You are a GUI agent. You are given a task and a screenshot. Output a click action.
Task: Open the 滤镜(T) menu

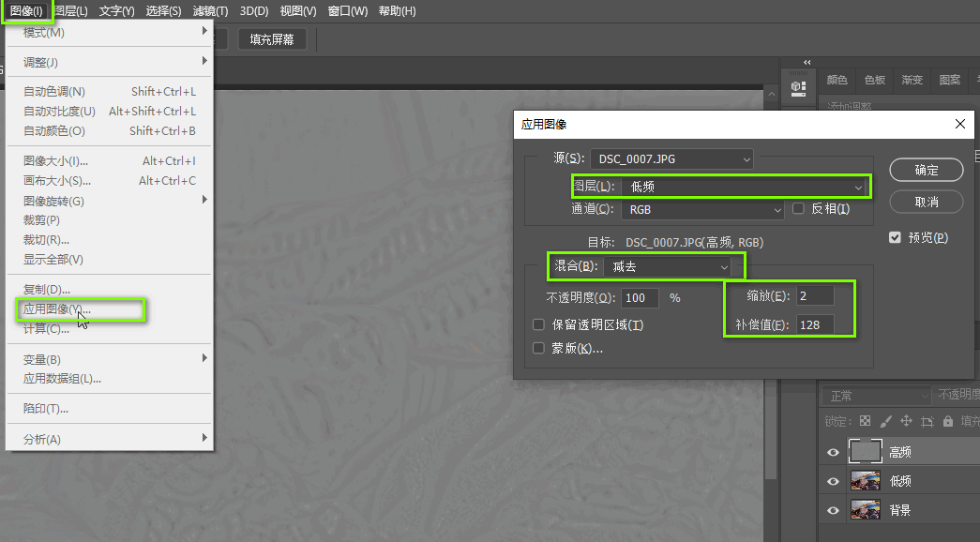pos(210,11)
